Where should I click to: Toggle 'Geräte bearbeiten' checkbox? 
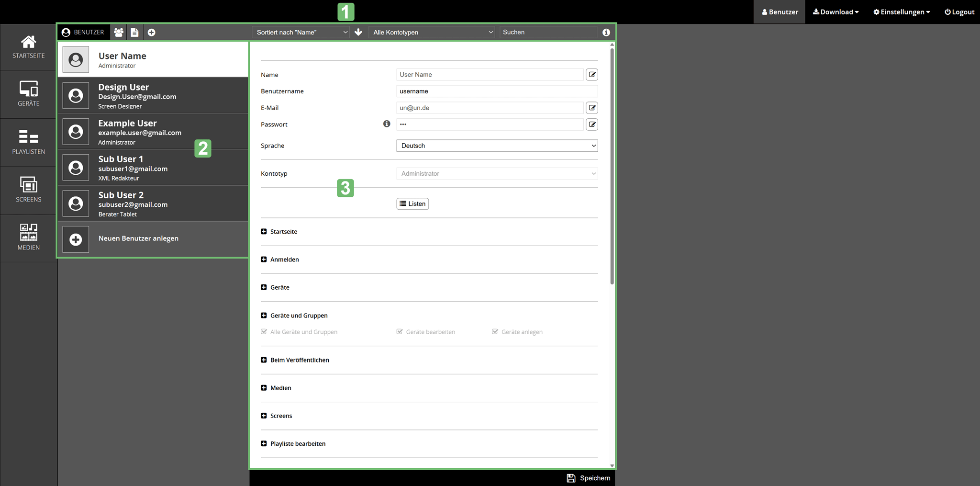400,332
